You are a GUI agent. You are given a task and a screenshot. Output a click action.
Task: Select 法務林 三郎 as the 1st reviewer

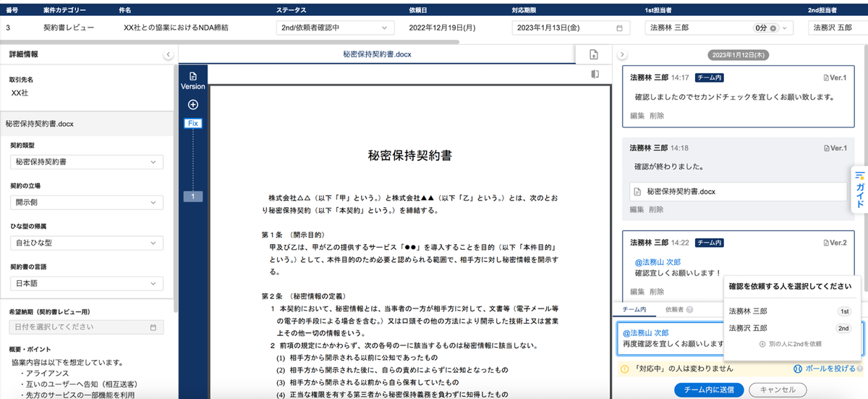749,311
